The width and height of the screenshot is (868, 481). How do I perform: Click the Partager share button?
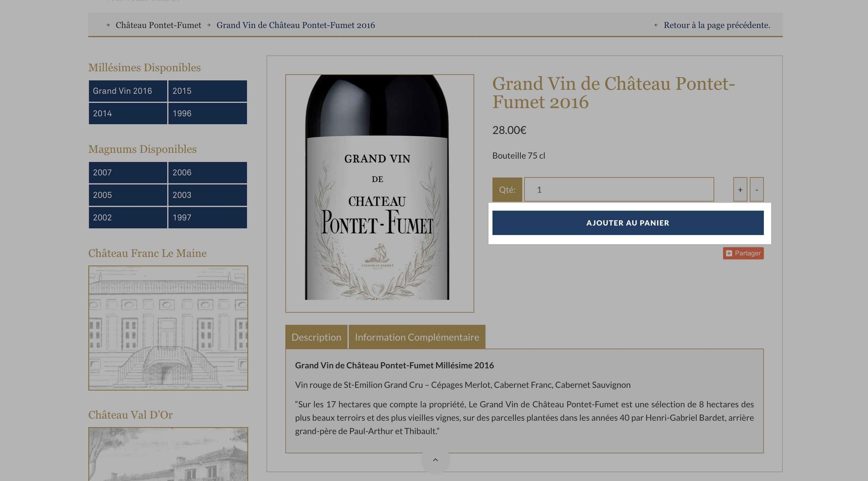click(x=743, y=253)
